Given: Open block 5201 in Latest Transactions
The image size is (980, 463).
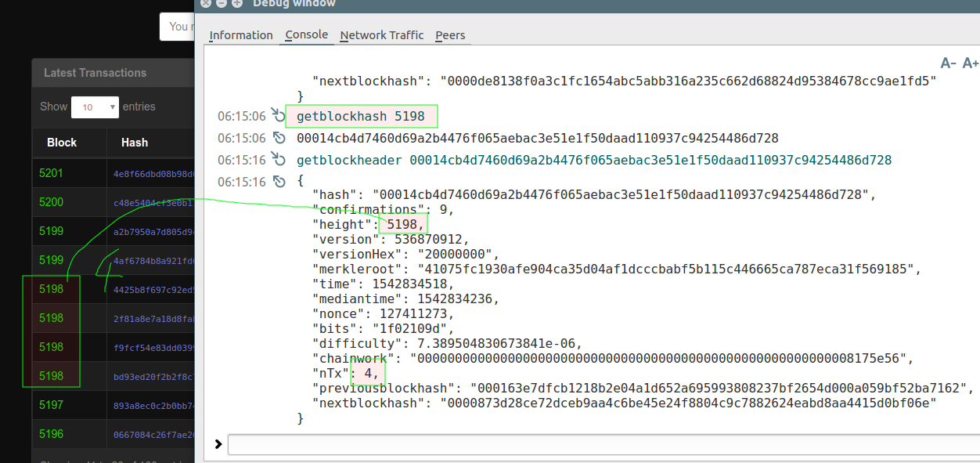Looking at the screenshot, I should click(51, 173).
